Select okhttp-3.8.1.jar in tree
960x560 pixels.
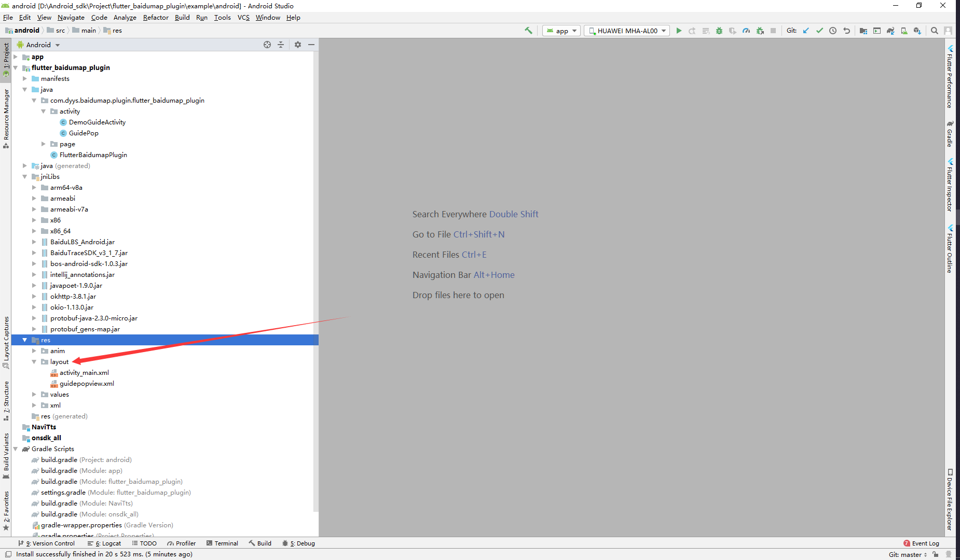73,297
